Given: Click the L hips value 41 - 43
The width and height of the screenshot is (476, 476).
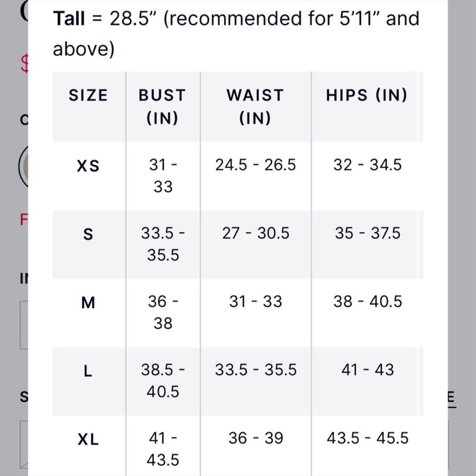Looking at the screenshot, I should 367,370.
